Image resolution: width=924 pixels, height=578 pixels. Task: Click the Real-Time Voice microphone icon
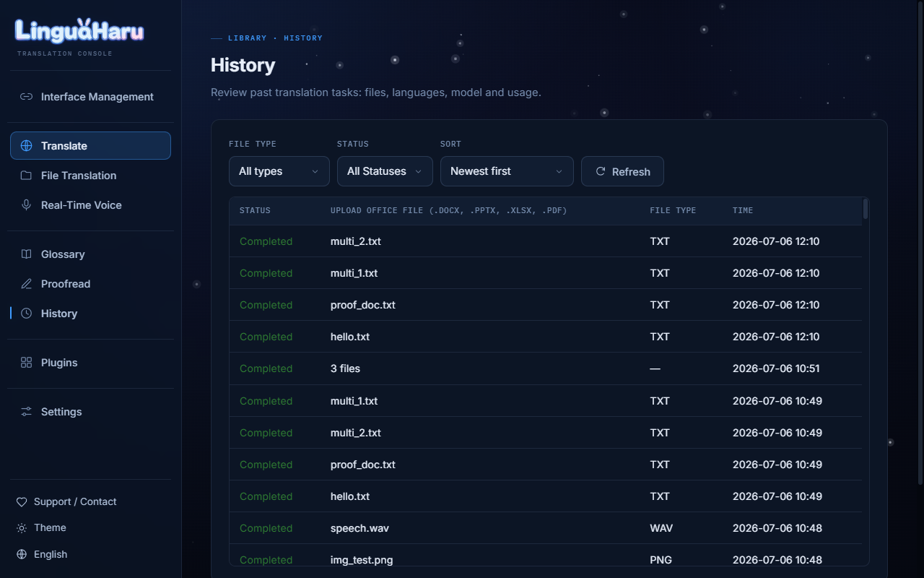[26, 205]
